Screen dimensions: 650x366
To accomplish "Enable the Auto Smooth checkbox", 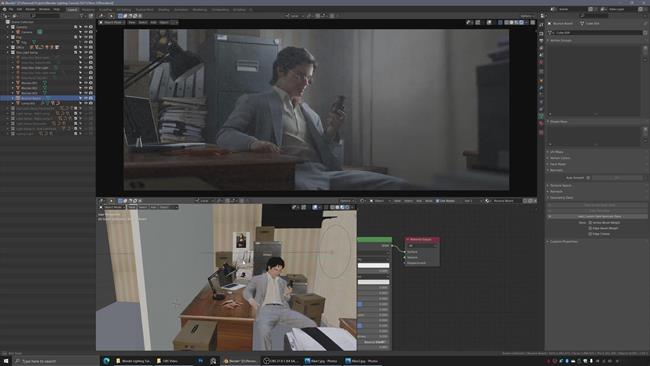I will coord(588,177).
